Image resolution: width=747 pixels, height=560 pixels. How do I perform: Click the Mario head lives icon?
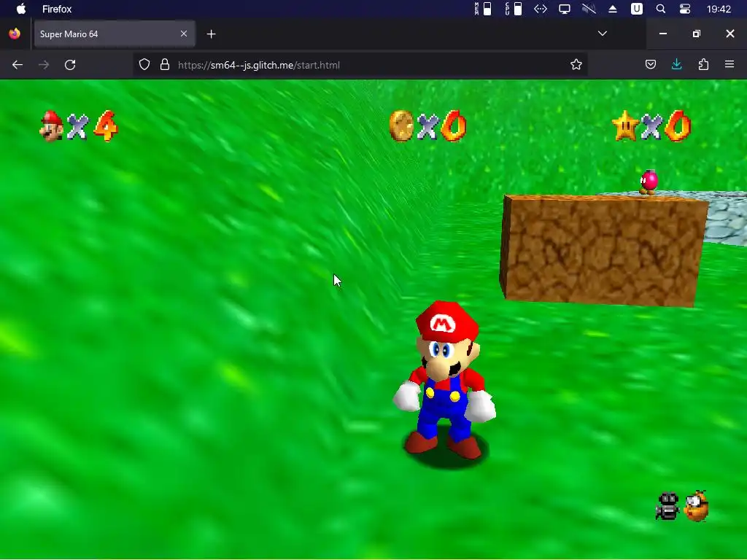point(52,126)
